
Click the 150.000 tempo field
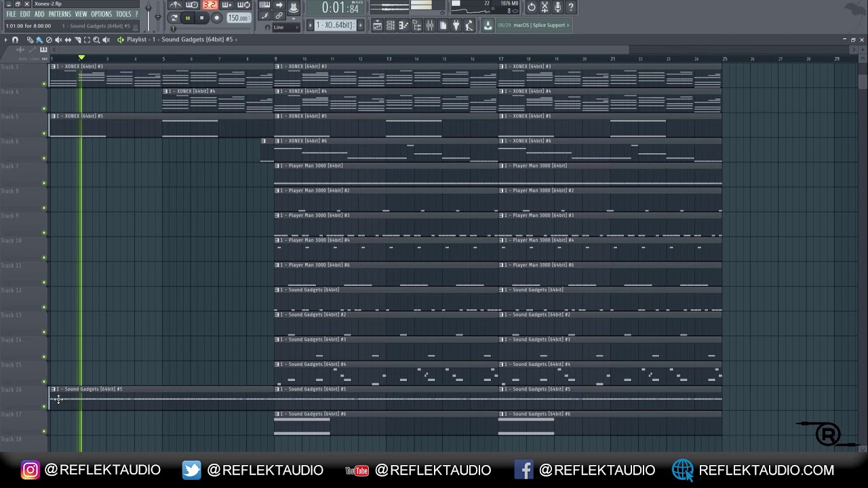(239, 18)
